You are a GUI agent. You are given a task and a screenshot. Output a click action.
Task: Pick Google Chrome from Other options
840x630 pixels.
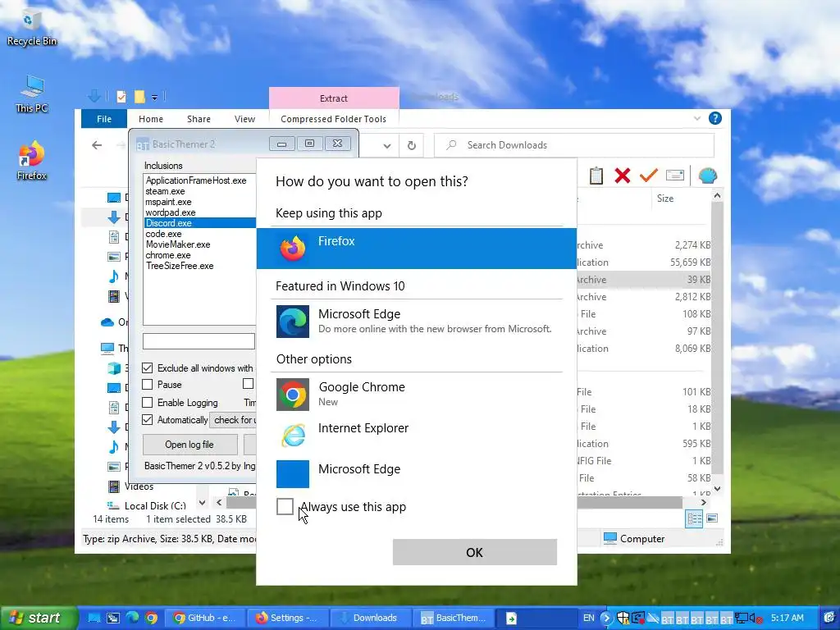[x=416, y=394]
